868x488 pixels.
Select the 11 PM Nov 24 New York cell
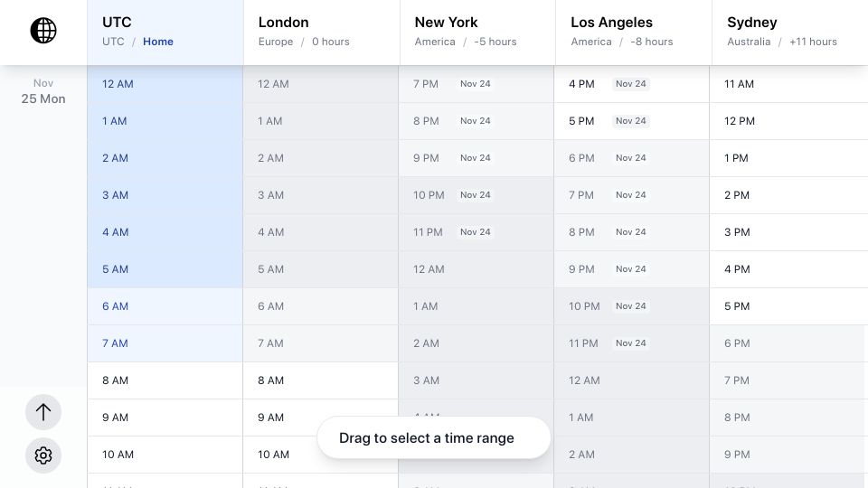[x=476, y=232]
